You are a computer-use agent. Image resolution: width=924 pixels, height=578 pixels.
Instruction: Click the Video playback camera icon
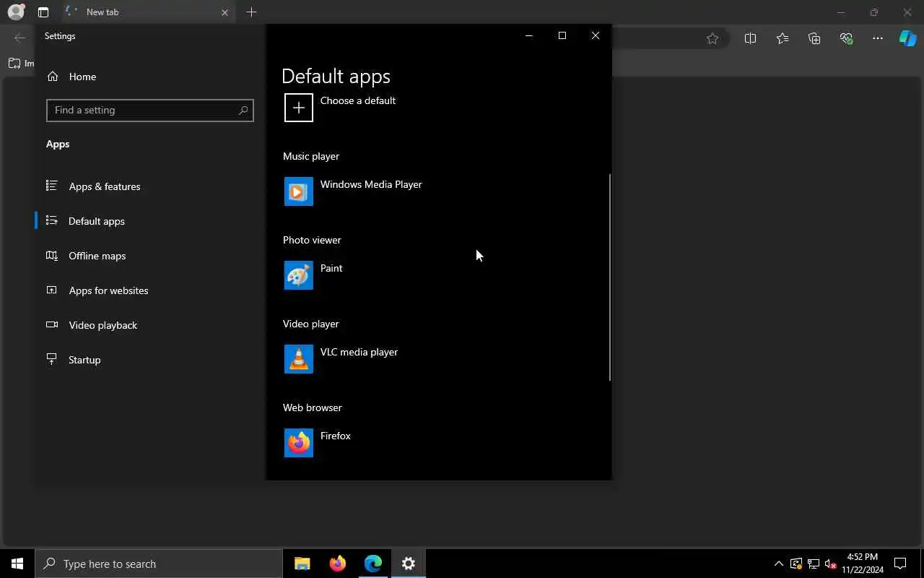[x=51, y=324]
